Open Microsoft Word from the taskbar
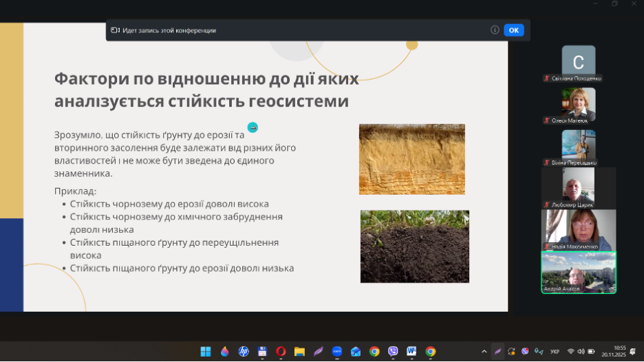This screenshot has height=362, width=644. pyautogui.click(x=411, y=352)
